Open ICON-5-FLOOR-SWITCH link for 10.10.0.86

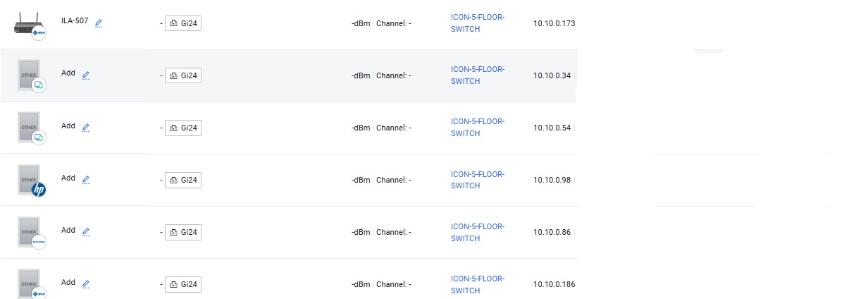[x=478, y=232]
